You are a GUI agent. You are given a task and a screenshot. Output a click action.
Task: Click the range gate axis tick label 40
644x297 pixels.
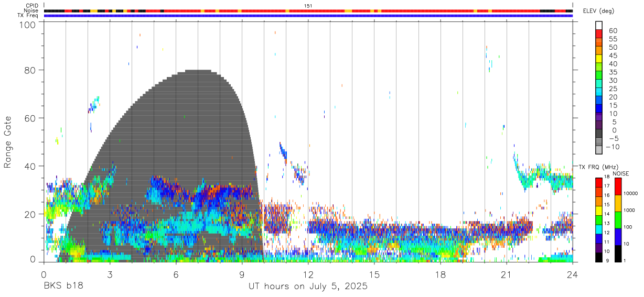point(30,166)
